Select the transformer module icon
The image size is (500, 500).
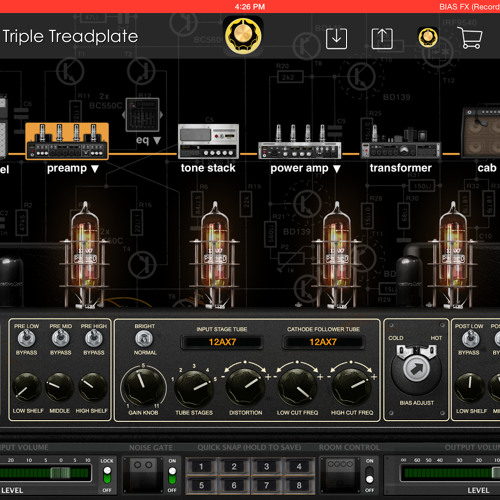click(x=400, y=142)
